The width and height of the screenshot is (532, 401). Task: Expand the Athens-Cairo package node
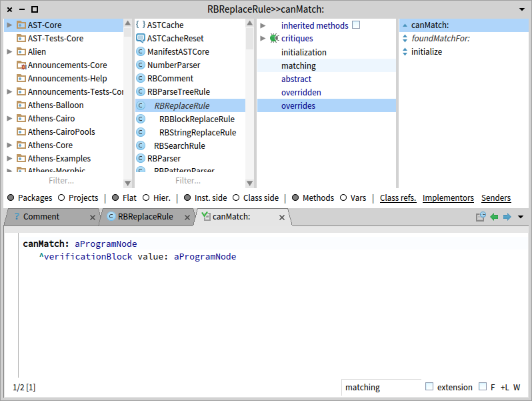pyautogui.click(x=9, y=118)
